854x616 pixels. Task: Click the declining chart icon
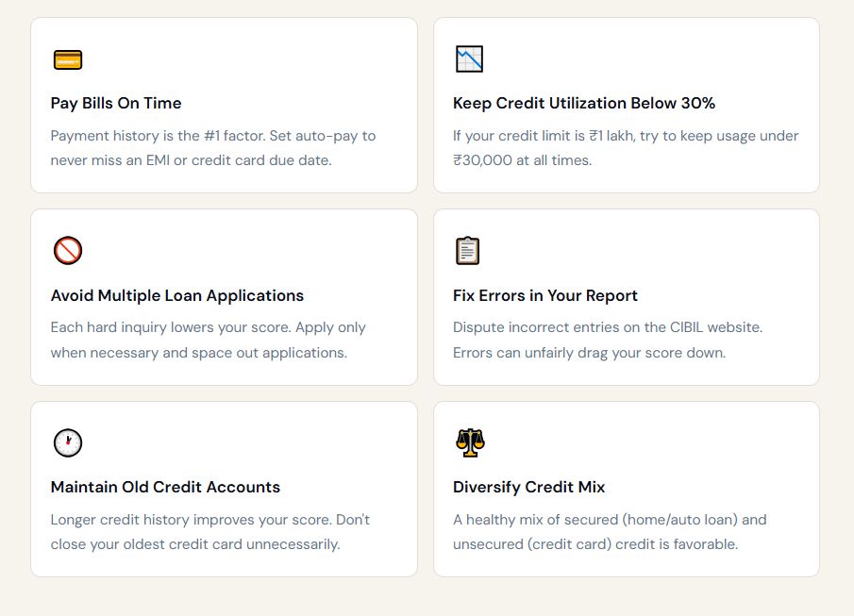(x=469, y=59)
